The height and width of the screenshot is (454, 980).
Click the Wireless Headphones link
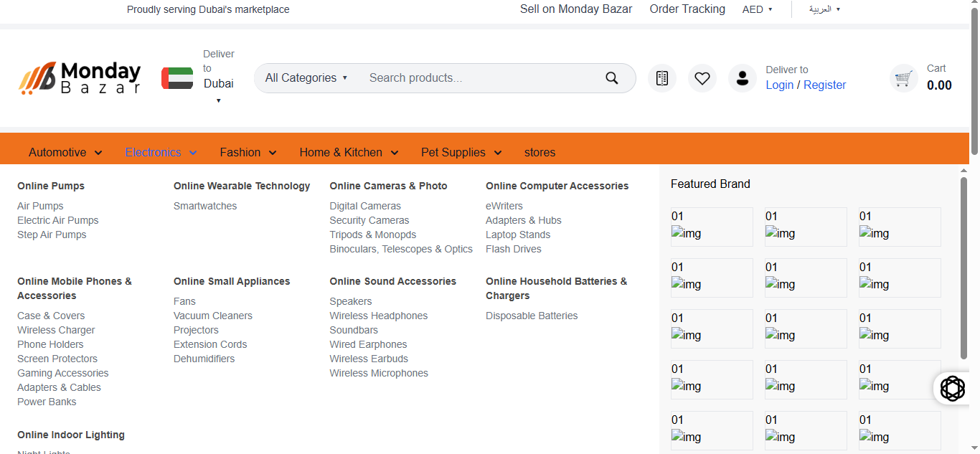point(378,316)
